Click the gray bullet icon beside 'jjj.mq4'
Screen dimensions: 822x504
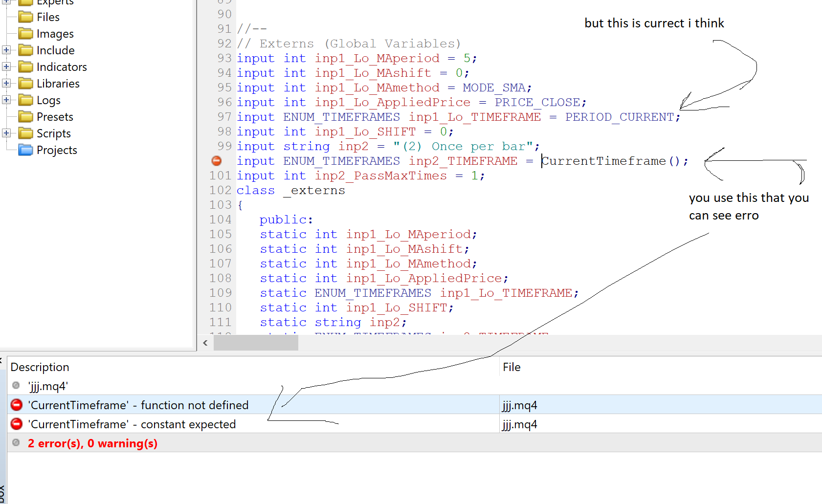(x=16, y=386)
